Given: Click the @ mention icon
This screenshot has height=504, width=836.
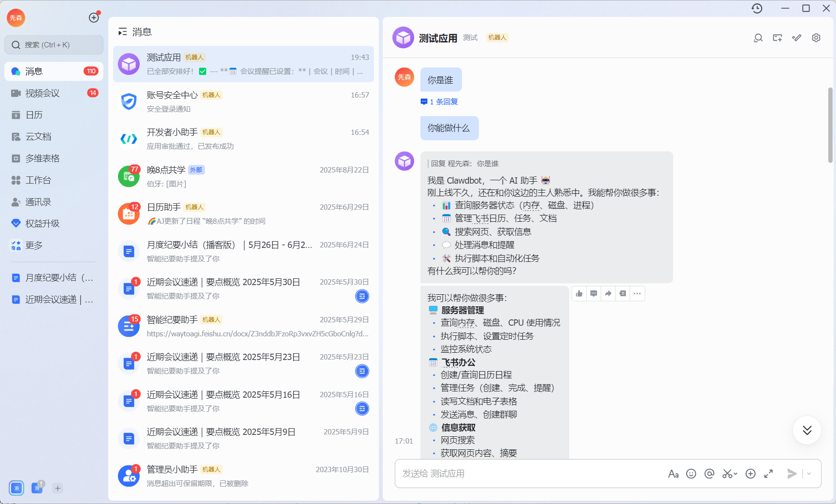Looking at the screenshot, I should 709,474.
